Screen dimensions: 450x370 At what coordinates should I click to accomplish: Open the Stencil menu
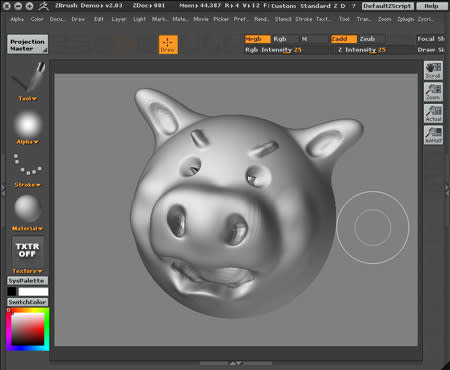(283, 19)
